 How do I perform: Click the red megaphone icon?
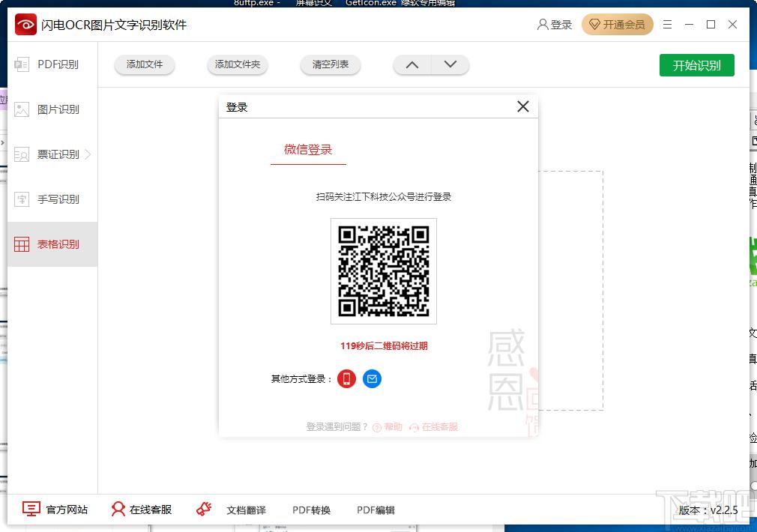pyautogui.click(x=204, y=509)
